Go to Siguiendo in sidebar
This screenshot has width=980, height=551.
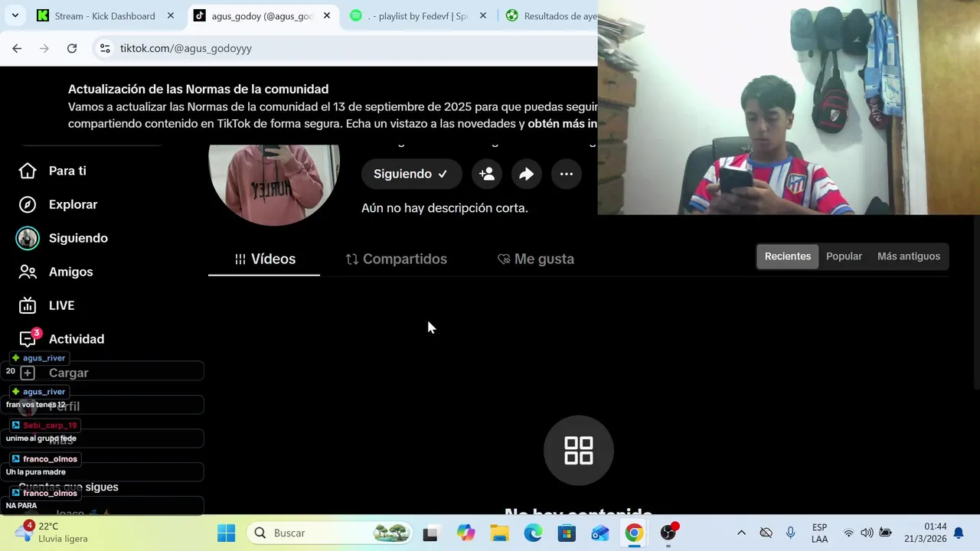click(63, 238)
